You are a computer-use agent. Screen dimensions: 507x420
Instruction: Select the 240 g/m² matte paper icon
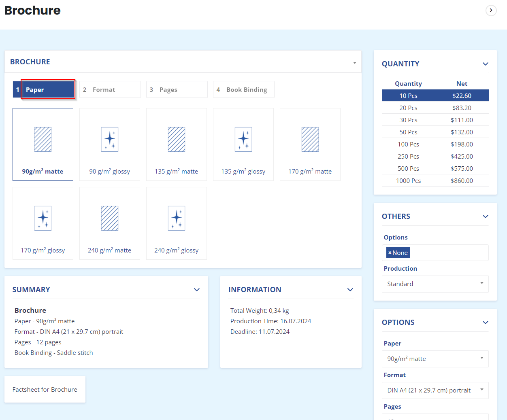[110, 218]
